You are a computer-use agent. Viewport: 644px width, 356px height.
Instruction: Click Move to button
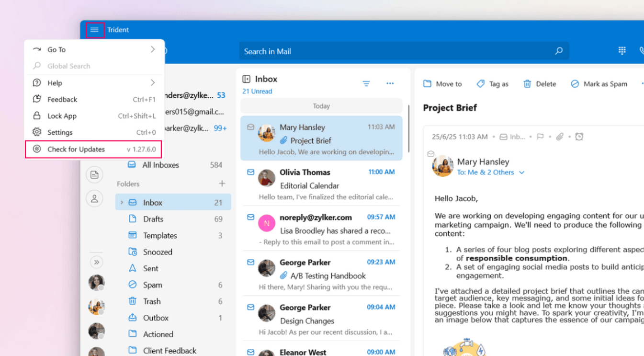click(x=442, y=84)
